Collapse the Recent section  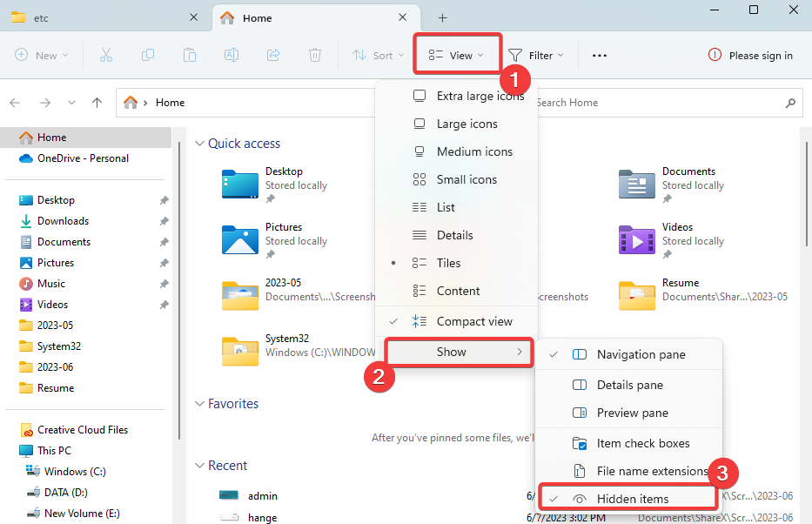click(199, 466)
